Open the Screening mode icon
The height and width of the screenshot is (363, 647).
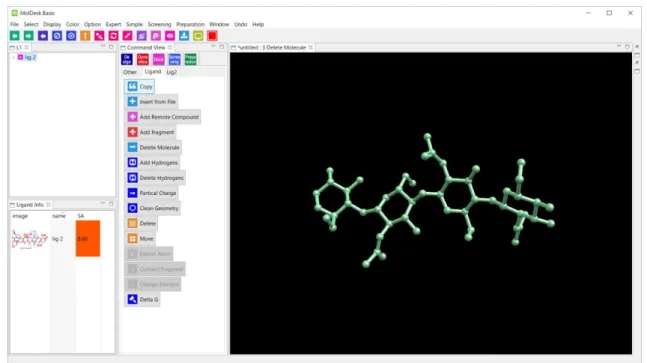tap(175, 59)
